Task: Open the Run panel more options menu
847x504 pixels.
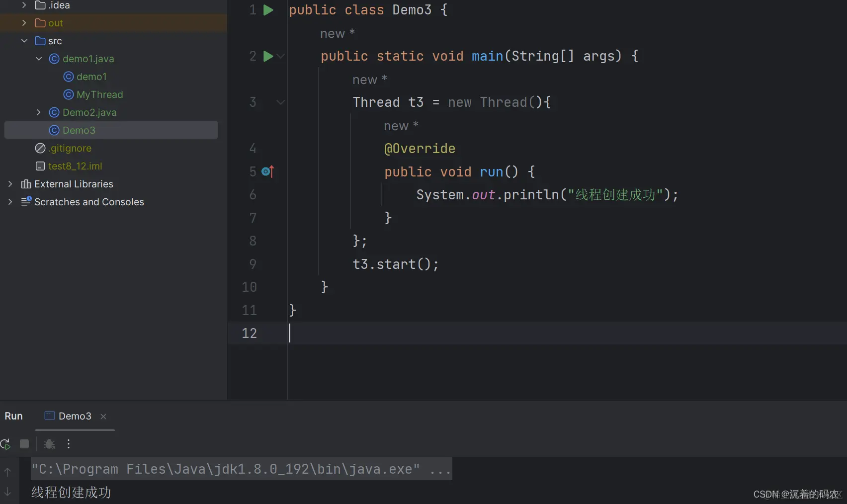Action: tap(69, 444)
